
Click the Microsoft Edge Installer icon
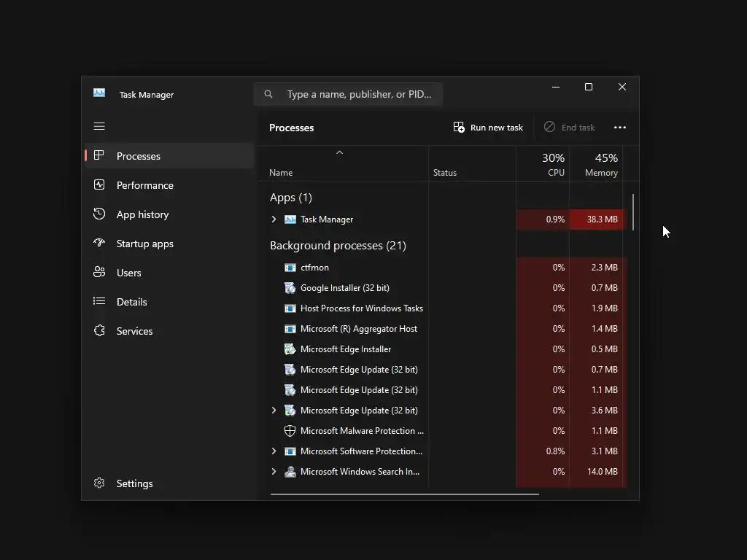(x=290, y=349)
